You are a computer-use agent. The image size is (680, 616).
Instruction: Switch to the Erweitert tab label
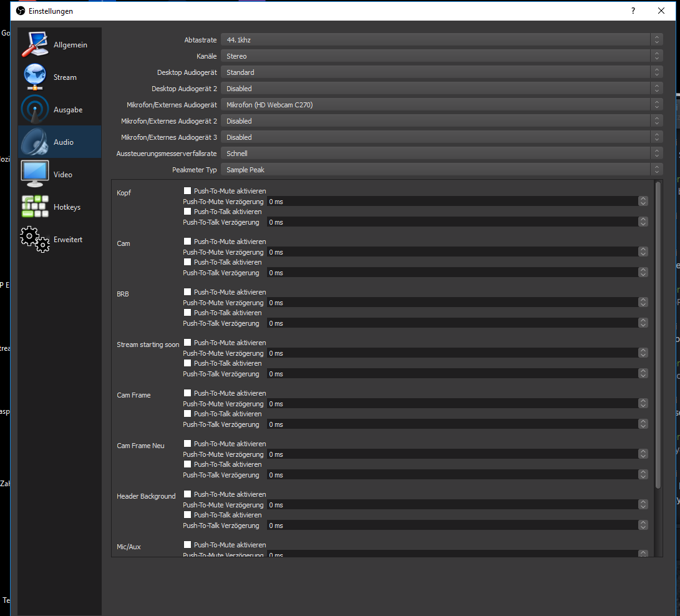(67, 240)
